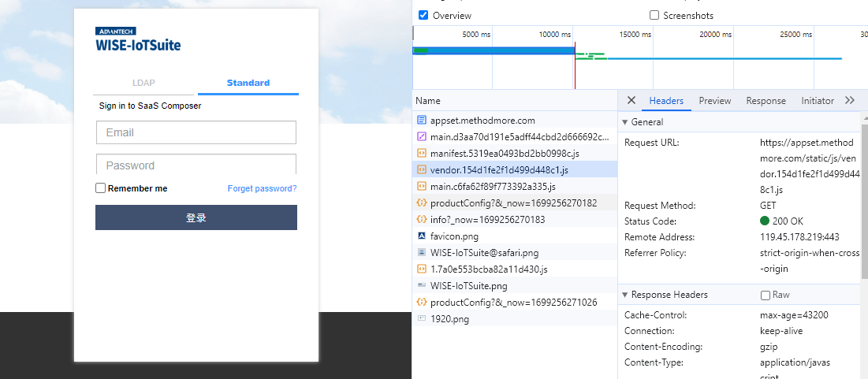The height and width of the screenshot is (379, 868).
Task: Check the Remember me checkbox
Action: point(100,188)
